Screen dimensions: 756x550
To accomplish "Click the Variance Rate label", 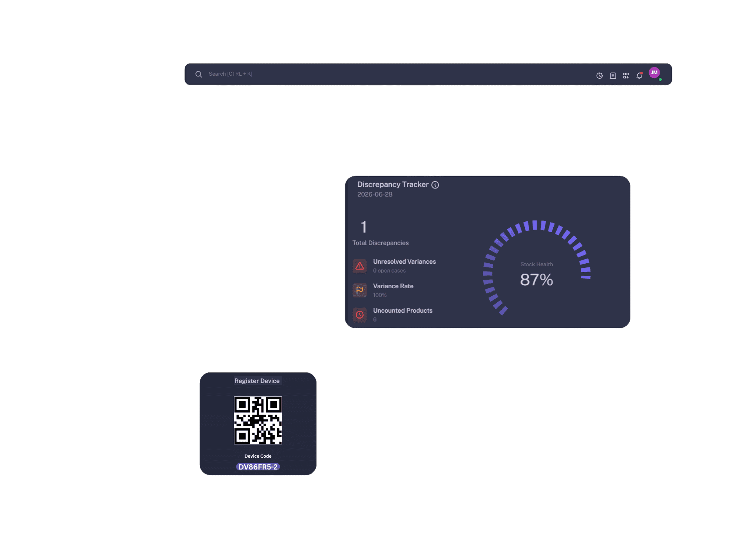I will click(x=393, y=286).
